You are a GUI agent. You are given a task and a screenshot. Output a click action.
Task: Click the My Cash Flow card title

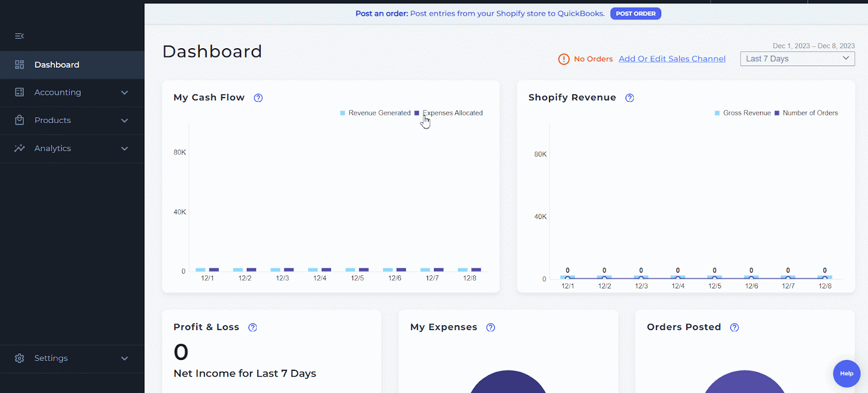(x=209, y=98)
